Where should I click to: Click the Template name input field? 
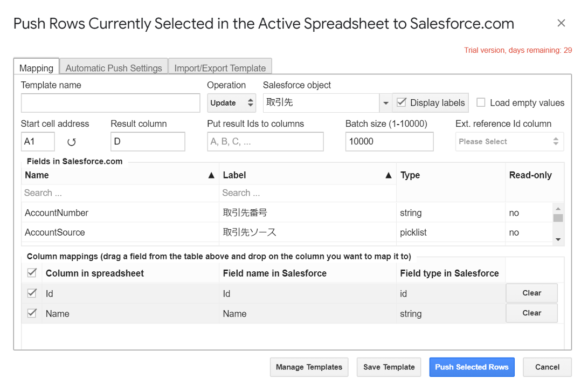(x=110, y=102)
